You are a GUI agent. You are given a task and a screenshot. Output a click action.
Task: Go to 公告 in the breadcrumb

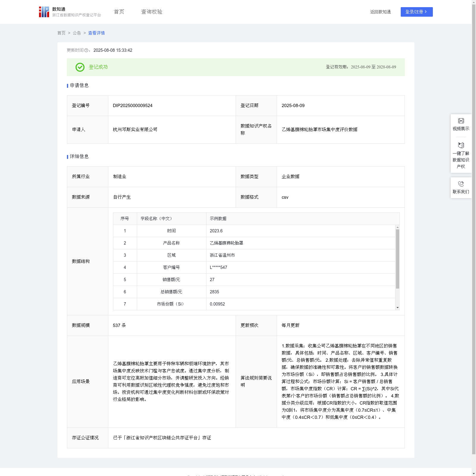[77, 33]
